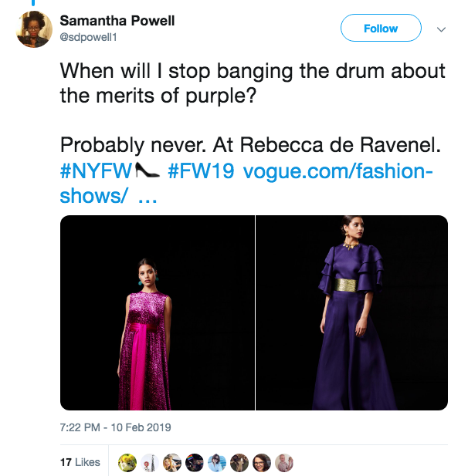Click the first liker avatar with yellow-green image
Screen dimensions: 468x476
coord(127,462)
